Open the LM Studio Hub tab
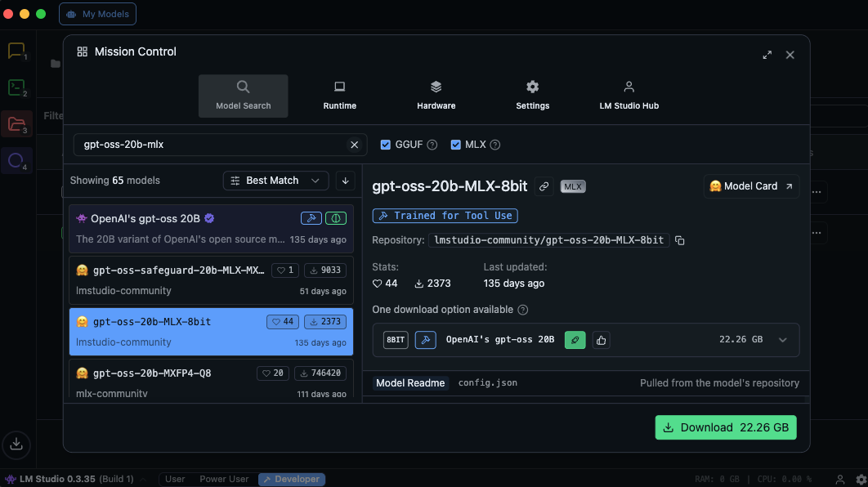Image resolution: width=868 pixels, height=487 pixels. point(629,96)
